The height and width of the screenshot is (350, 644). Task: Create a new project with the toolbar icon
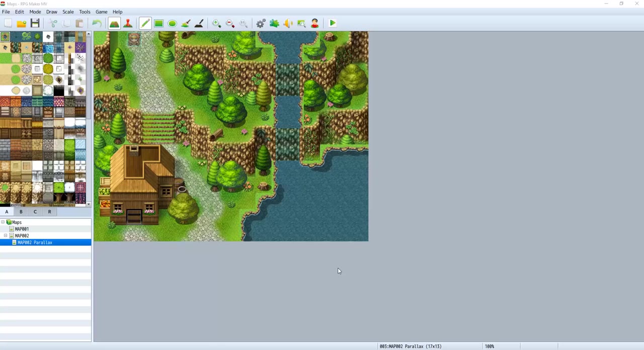8,23
